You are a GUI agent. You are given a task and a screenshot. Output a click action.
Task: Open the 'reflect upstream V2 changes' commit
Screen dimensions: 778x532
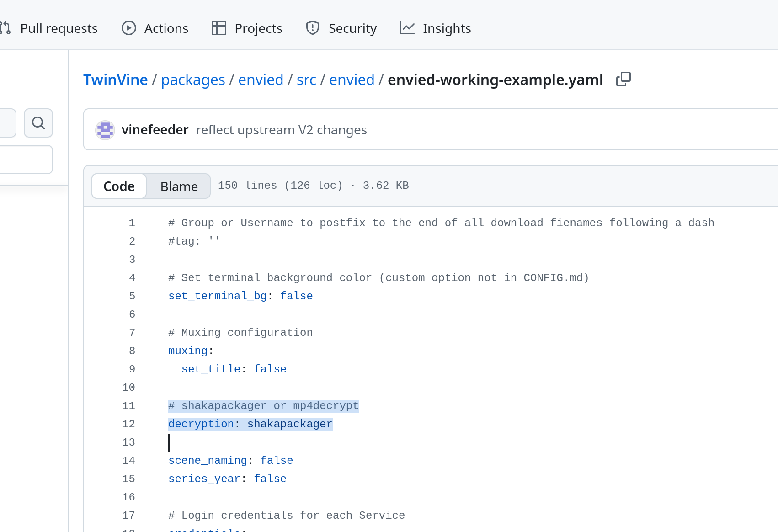pyautogui.click(x=281, y=130)
